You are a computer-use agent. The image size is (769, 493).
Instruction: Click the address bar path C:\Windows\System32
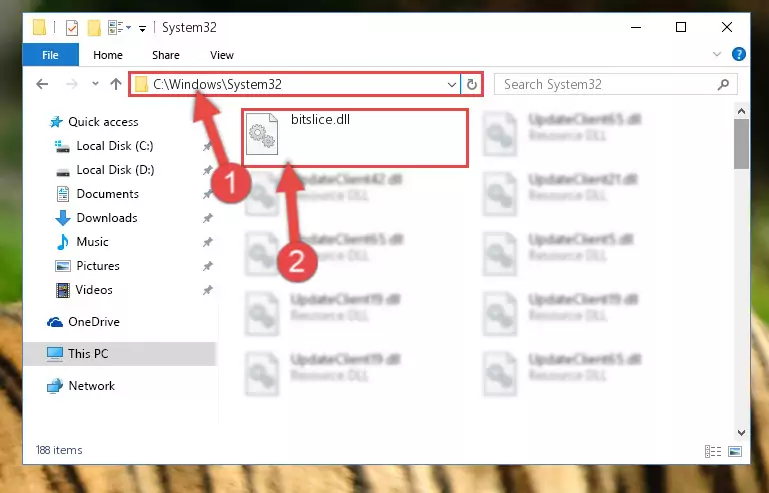pyautogui.click(x=217, y=84)
